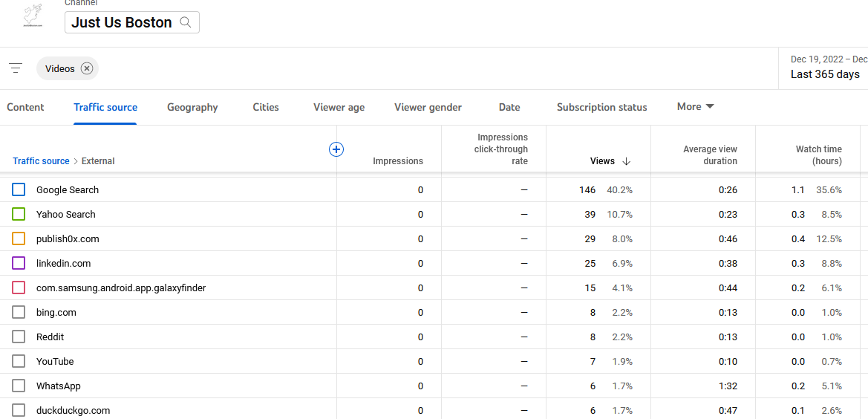This screenshot has width=868, height=419.
Task: Toggle the linkedin.com checkbox
Action: tap(19, 263)
